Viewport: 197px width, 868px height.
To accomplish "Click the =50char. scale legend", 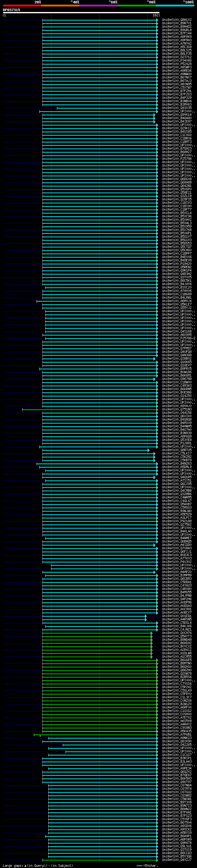I will (x=147, y=865).
